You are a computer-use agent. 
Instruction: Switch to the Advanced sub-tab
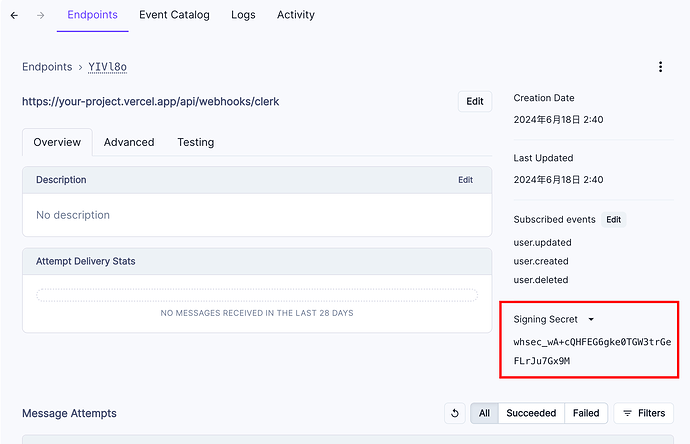click(129, 142)
